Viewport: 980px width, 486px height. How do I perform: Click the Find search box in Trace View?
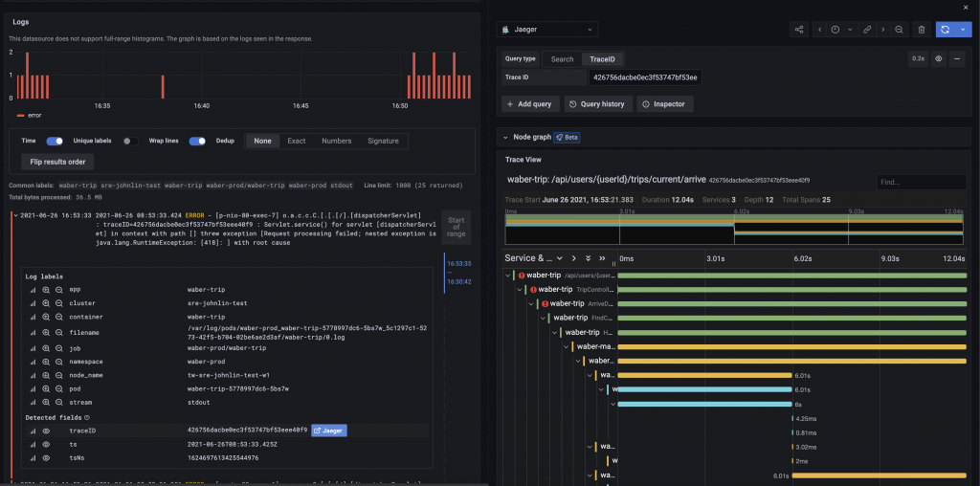point(922,183)
